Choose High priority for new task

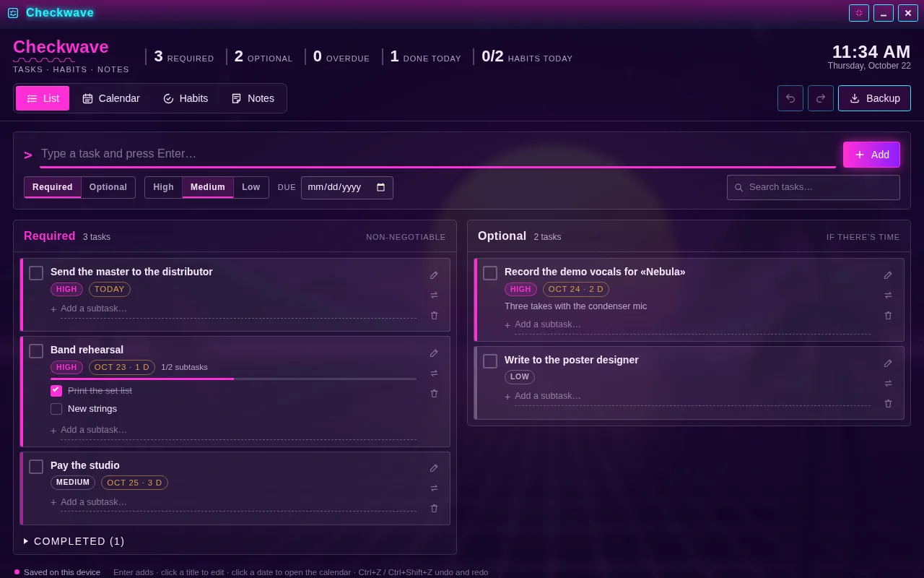click(x=164, y=187)
